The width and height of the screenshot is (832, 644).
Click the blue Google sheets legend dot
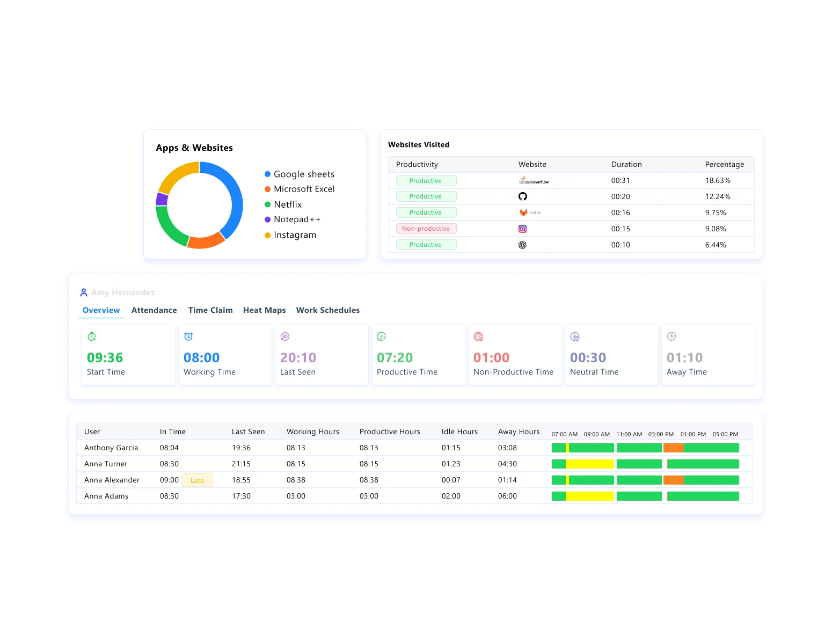click(x=266, y=174)
